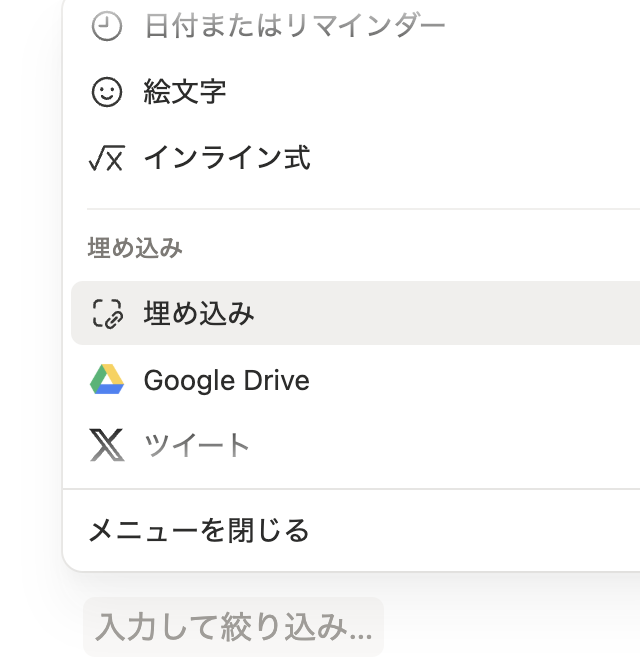Click the embed link bracket icon
The height and width of the screenshot is (672, 640).
click(x=106, y=314)
